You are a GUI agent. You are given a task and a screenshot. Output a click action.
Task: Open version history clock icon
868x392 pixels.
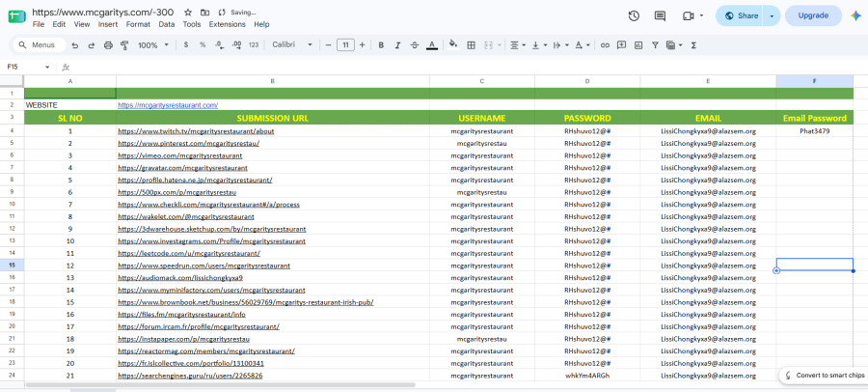tap(634, 16)
